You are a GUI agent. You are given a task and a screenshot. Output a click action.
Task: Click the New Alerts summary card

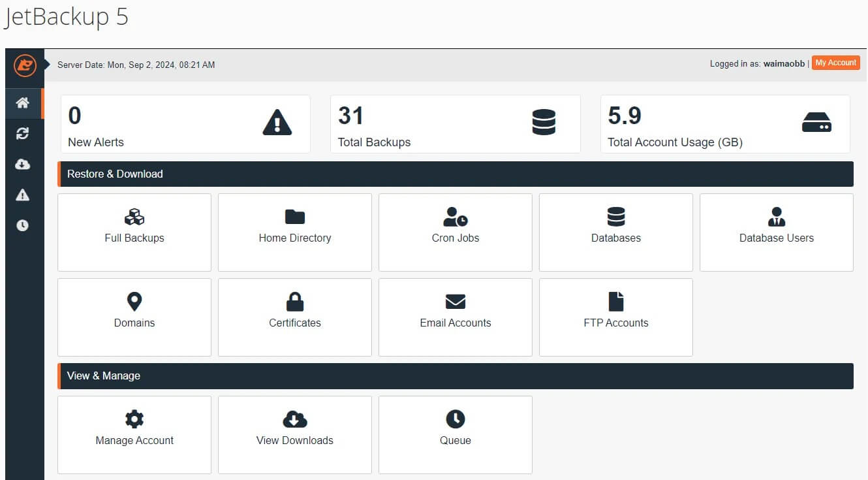pos(185,124)
